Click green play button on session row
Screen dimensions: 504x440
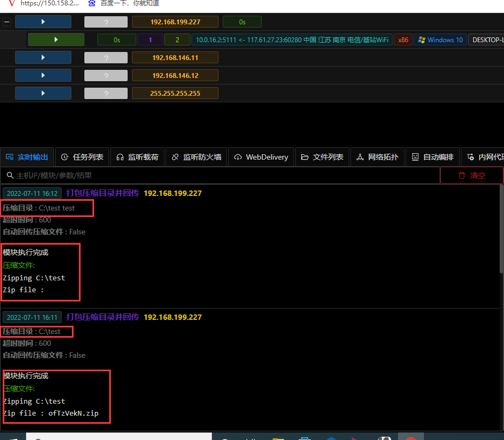coord(56,40)
